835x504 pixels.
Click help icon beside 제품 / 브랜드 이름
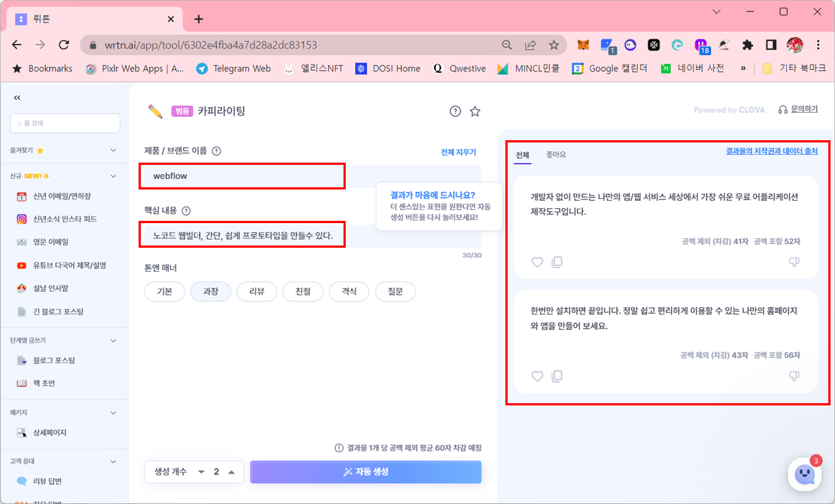tap(216, 151)
